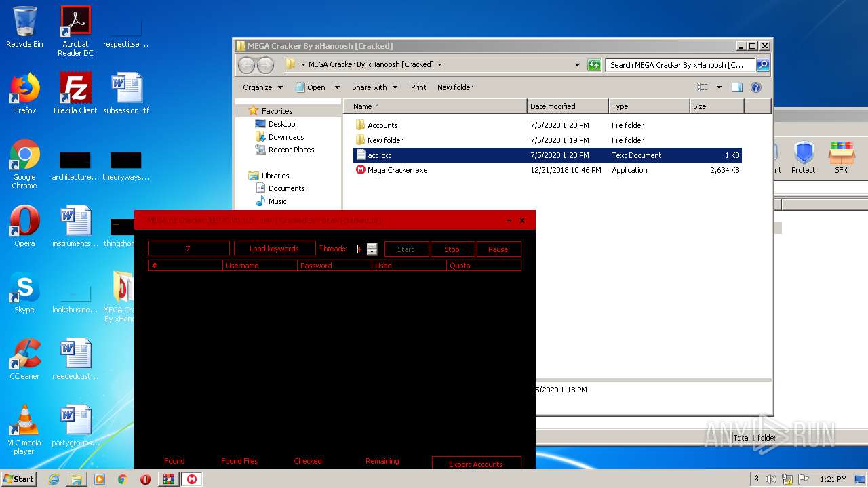Open FileZilla Client desktop shortcut
The width and height of the screenshot is (868, 488).
point(75,94)
